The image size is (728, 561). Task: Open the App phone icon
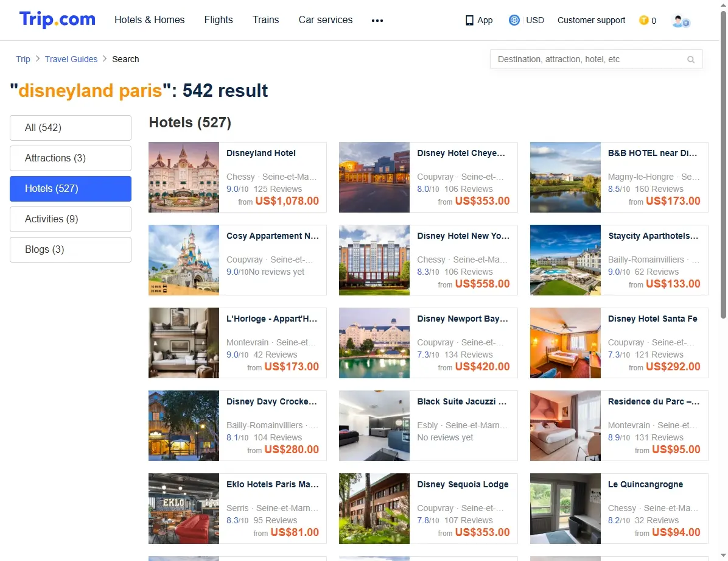tap(469, 21)
